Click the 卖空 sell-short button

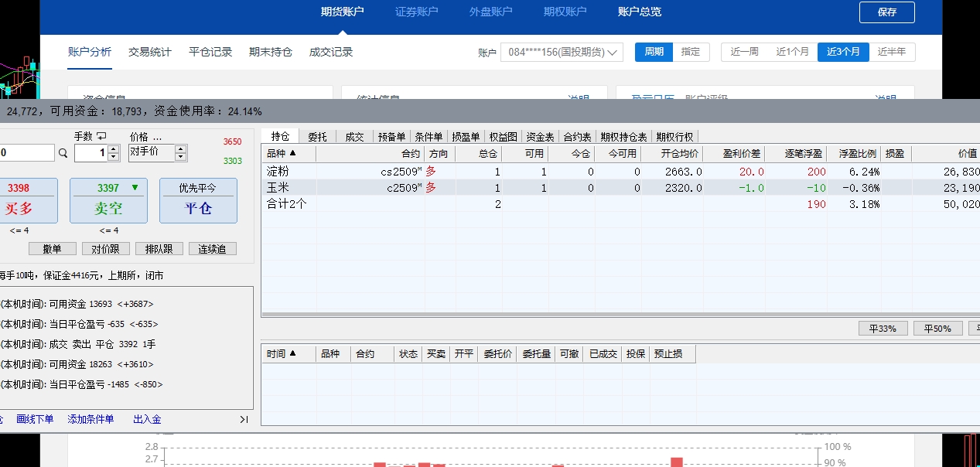[x=108, y=200]
